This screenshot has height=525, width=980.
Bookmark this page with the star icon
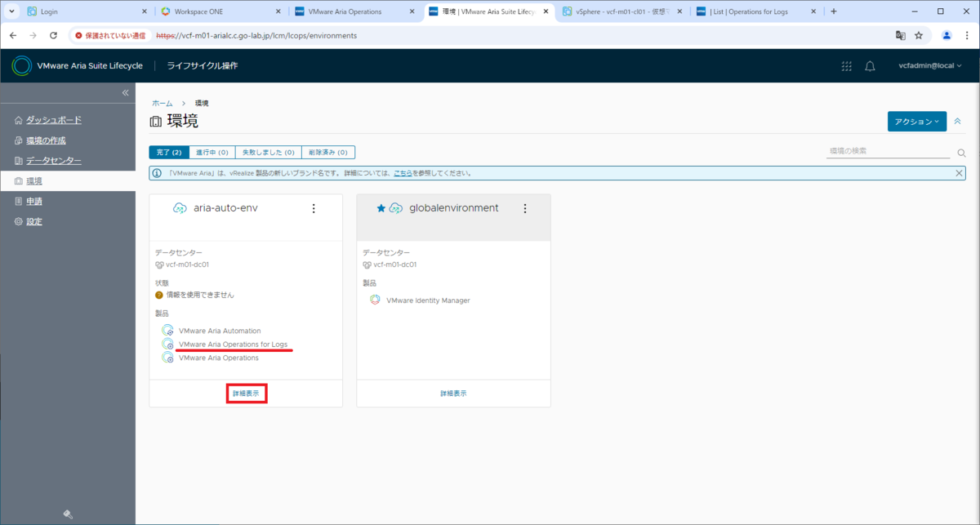tap(919, 36)
